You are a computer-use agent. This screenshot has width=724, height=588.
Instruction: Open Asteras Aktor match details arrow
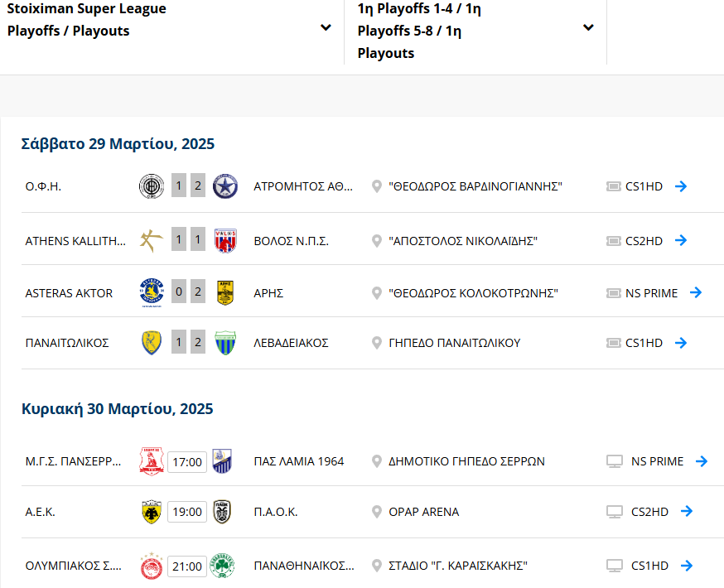pos(696,293)
